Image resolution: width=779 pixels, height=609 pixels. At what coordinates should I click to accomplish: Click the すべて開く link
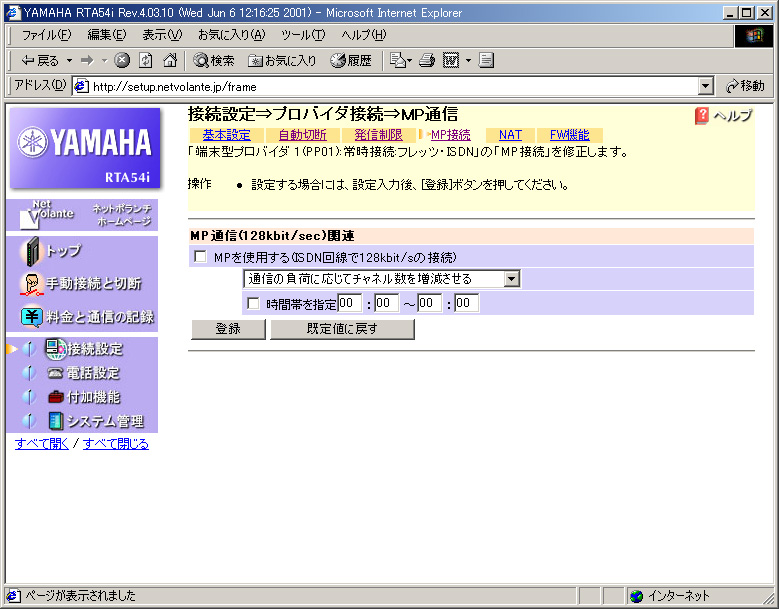[42, 443]
